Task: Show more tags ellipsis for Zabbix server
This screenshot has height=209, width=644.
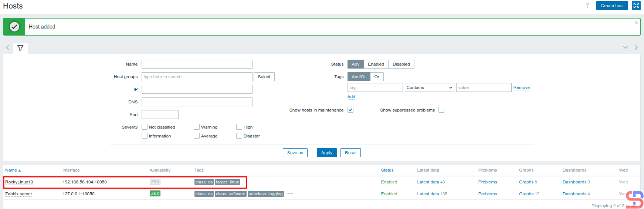Action: (290, 193)
